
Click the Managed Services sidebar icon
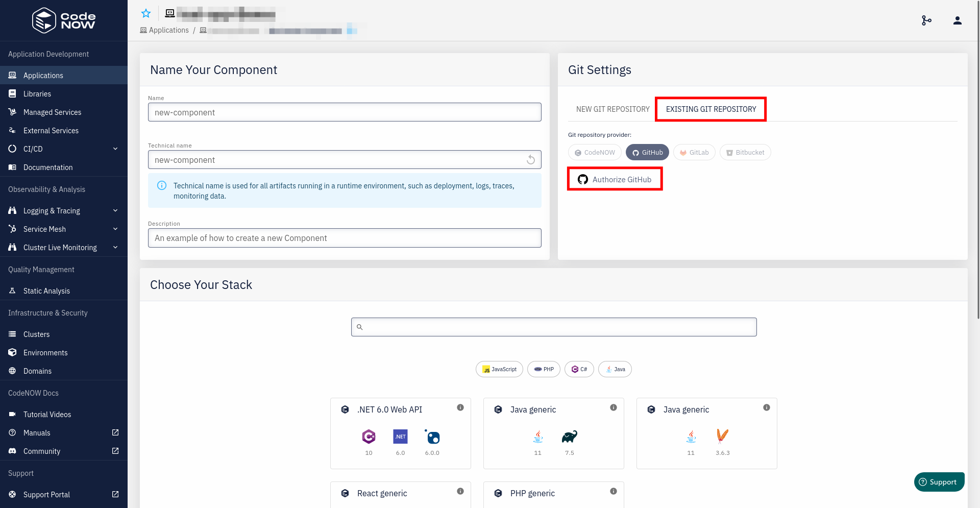click(12, 112)
